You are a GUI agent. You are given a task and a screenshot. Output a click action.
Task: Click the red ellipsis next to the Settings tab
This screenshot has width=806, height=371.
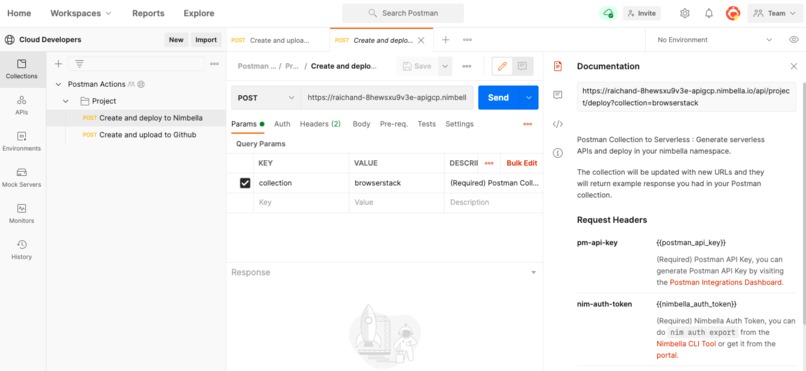tap(527, 124)
